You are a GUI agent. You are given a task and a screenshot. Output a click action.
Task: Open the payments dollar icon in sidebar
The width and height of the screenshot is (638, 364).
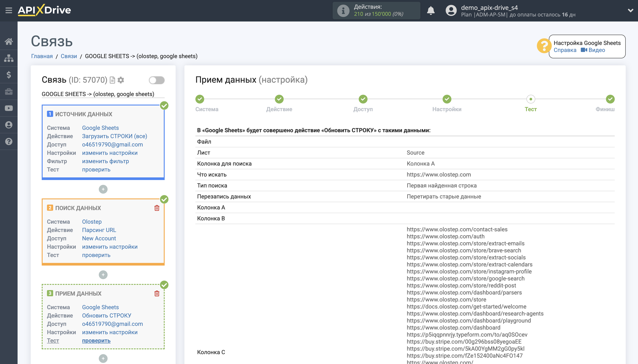click(x=9, y=75)
